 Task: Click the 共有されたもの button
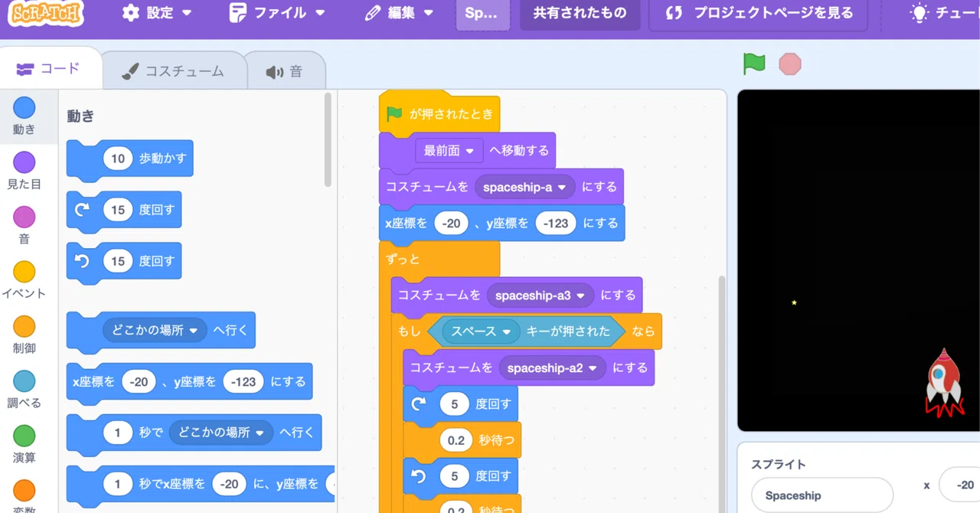tap(580, 13)
